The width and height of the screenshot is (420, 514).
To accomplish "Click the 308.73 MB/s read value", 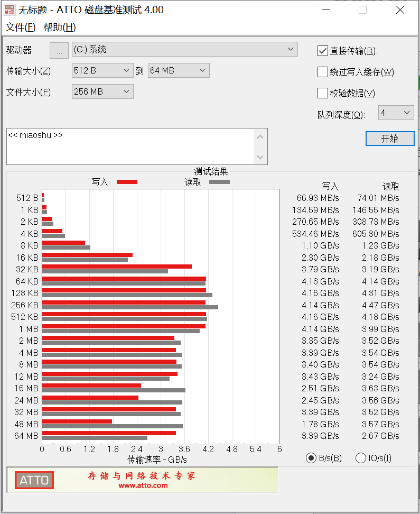I will (x=376, y=222).
